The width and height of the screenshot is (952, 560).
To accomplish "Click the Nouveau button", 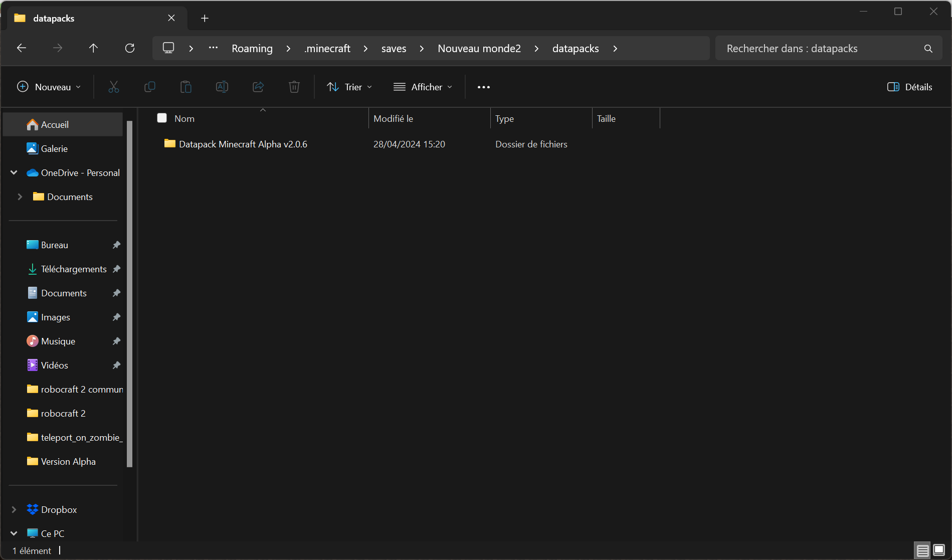I will [49, 87].
